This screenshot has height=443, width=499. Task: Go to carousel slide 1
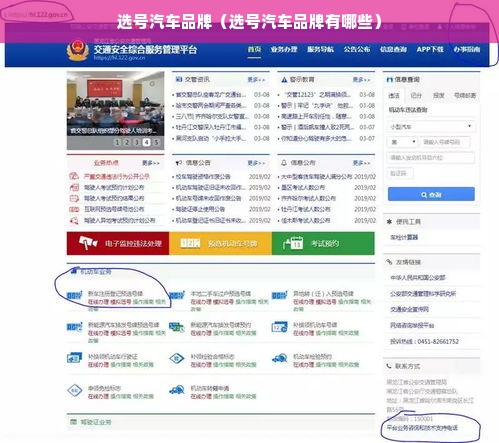point(117,142)
